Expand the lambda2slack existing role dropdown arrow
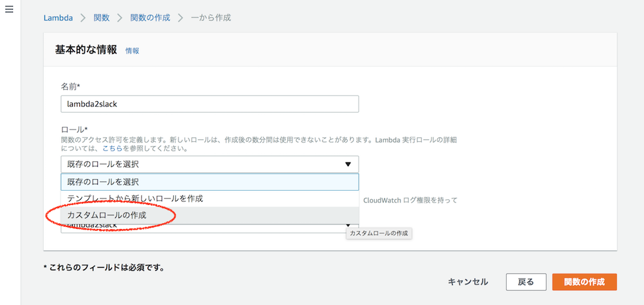The image size is (644, 305). tap(348, 226)
